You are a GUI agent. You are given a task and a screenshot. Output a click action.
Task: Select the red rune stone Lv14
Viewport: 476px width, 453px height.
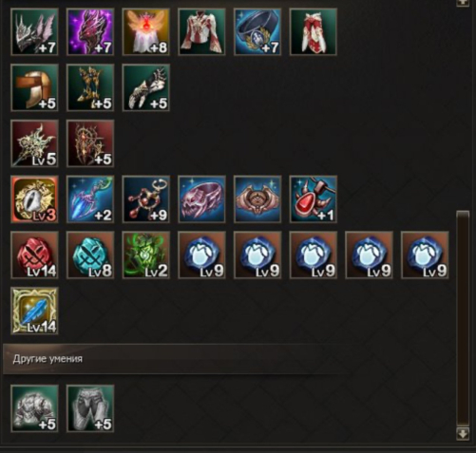pos(34,255)
